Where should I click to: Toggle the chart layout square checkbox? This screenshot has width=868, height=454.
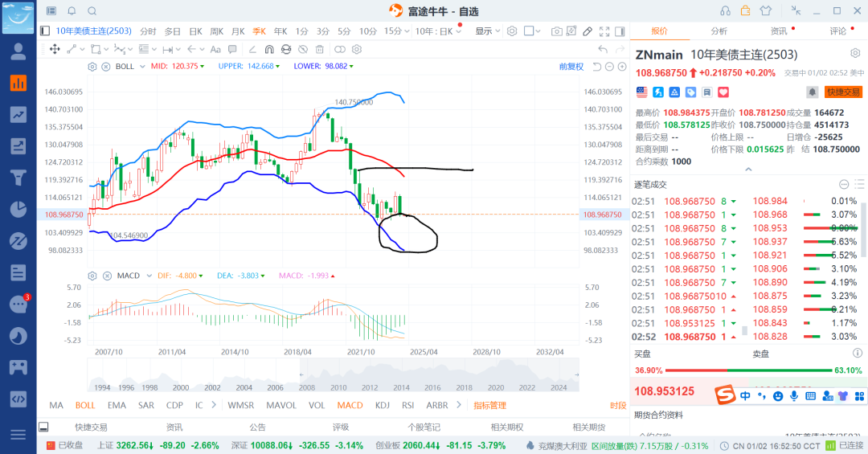529,31
